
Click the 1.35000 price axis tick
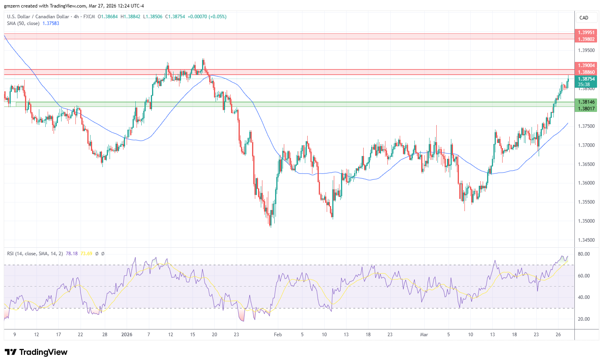coord(586,221)
